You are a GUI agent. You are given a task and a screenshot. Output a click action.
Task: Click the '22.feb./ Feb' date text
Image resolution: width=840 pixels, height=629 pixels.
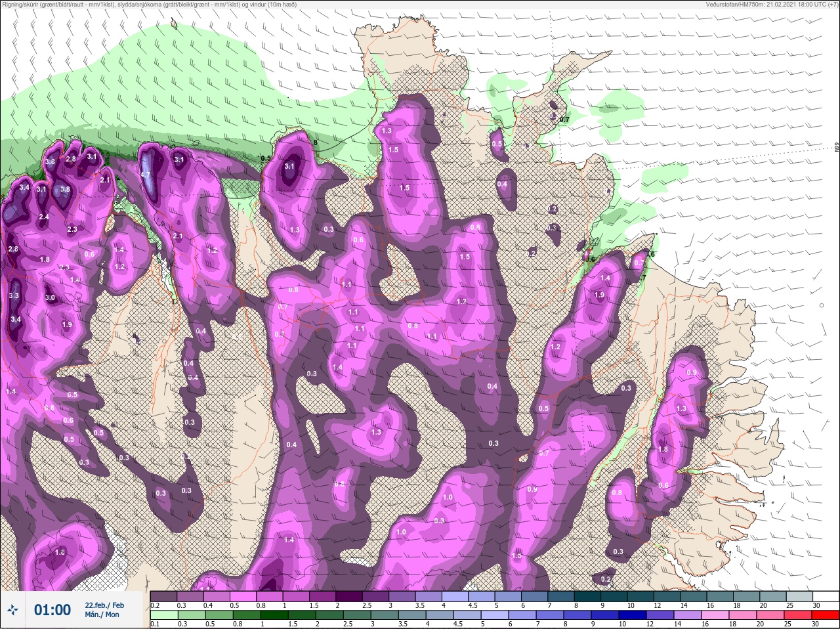point(104,605)
